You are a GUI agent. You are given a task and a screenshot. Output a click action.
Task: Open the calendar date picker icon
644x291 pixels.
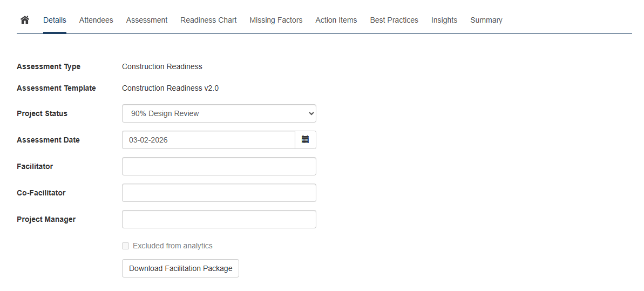coord(305,140)
